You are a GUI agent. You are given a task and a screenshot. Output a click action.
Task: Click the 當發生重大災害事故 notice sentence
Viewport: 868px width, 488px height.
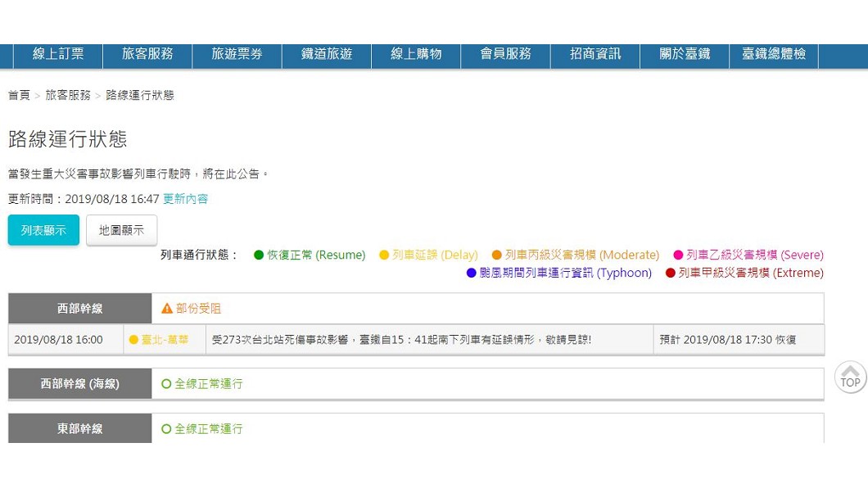tap(138, 174)
